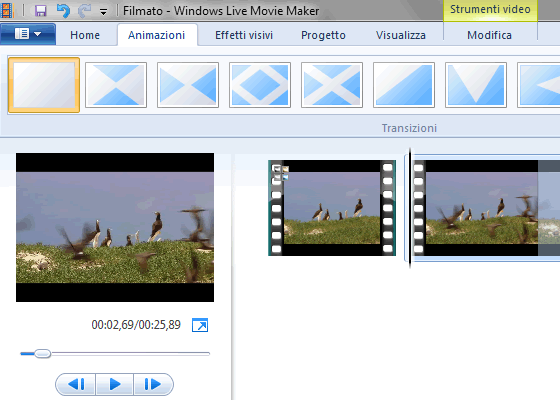Advance to next frame

pos(153,384)
